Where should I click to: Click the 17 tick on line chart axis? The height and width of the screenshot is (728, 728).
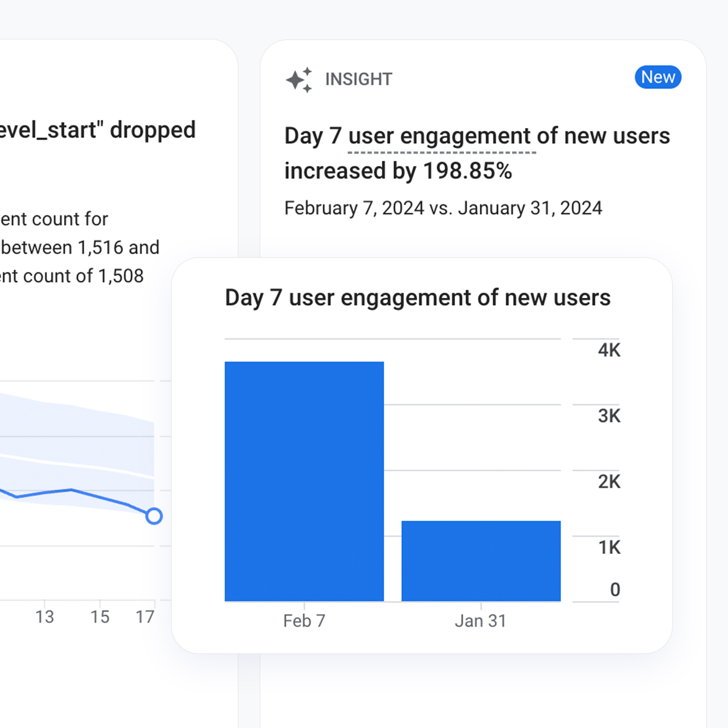coord(145,617)
